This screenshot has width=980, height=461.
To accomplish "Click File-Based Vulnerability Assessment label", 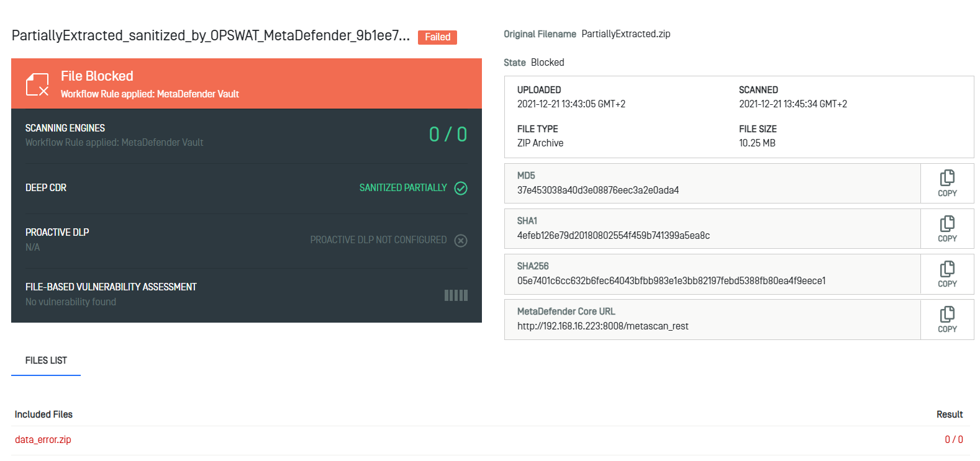I will click(111, 287).
